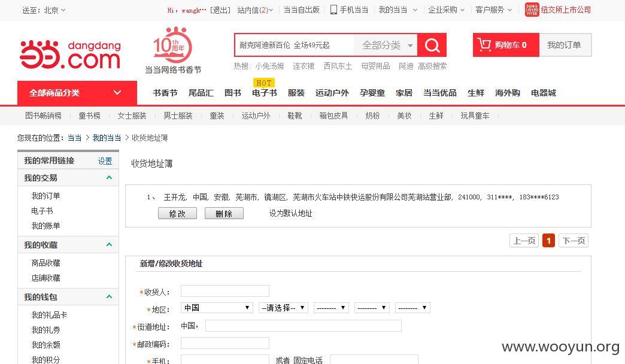Click the 邮政编码 input field
The image size is (625, 364).
tap(225, 343)
